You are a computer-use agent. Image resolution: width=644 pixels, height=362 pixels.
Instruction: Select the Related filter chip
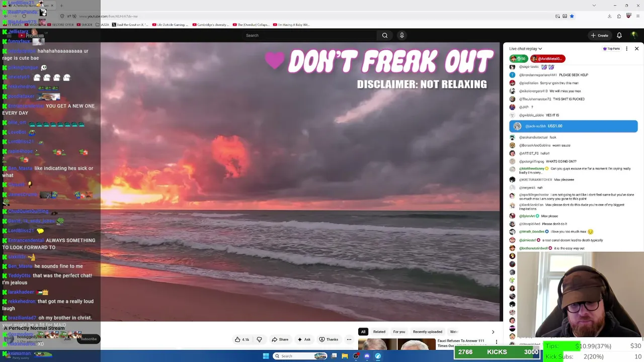tap(379, 332)
